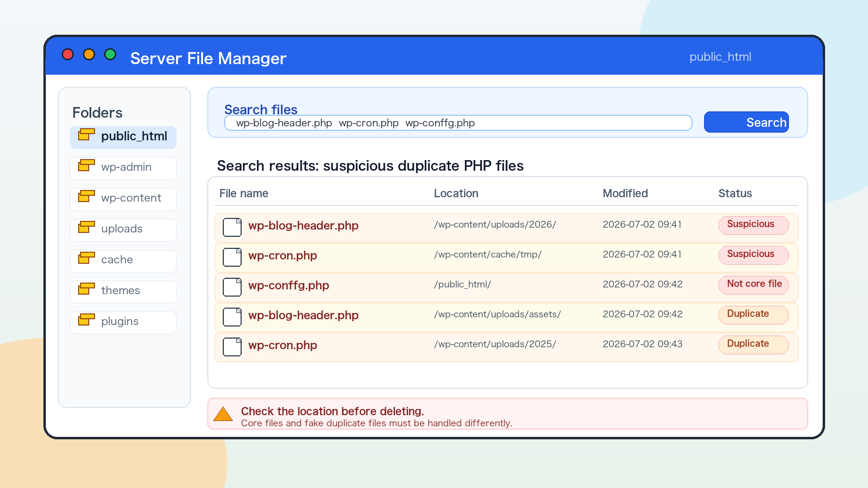Open the uploads folder entry
868x488 pixels.
tap(123, 230)
